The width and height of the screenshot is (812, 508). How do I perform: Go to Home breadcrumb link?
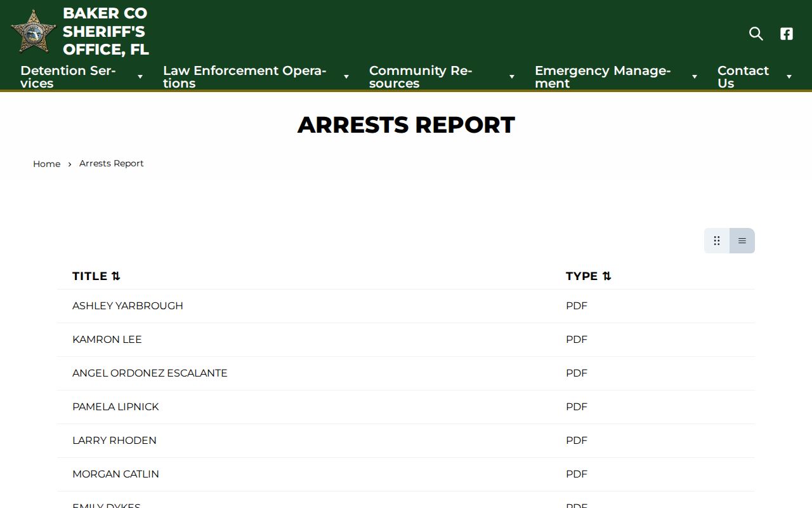coord(47,164)
